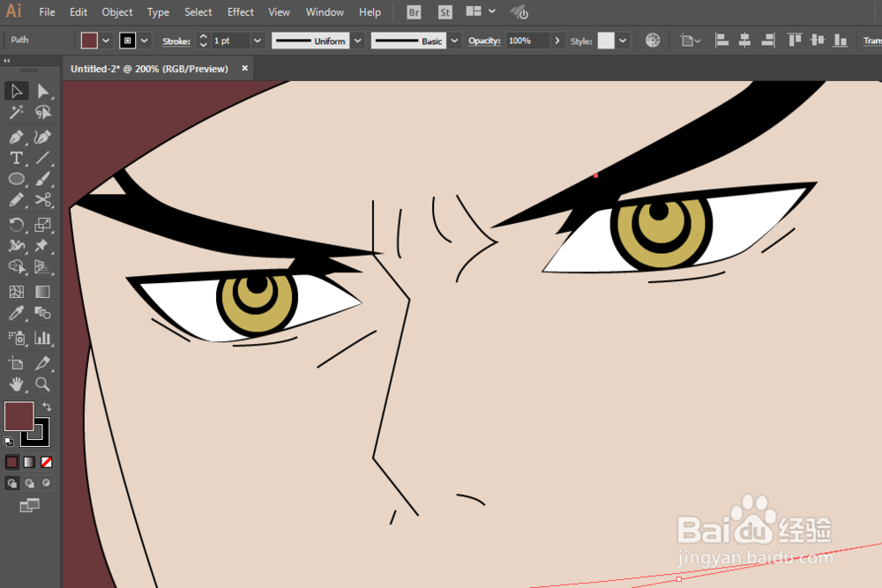Select the Zoom tool
This screenshot has width=882, height=588.
[x=42, y=384]
